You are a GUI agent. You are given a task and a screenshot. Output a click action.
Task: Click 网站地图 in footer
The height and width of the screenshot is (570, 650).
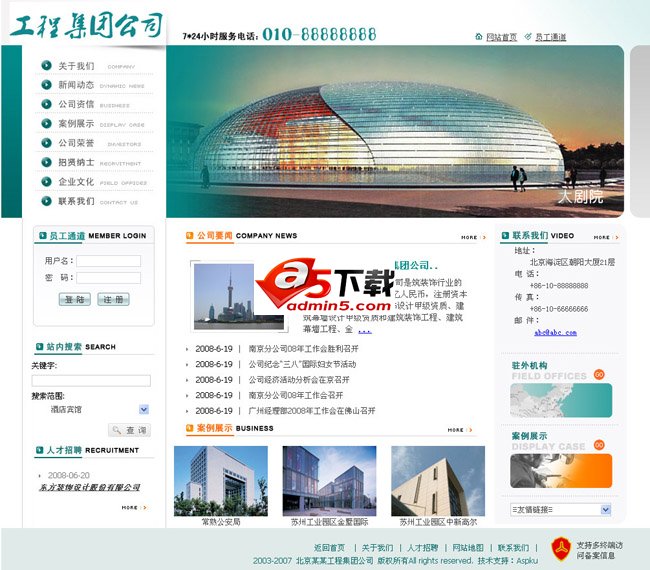(x=468, y=548)
